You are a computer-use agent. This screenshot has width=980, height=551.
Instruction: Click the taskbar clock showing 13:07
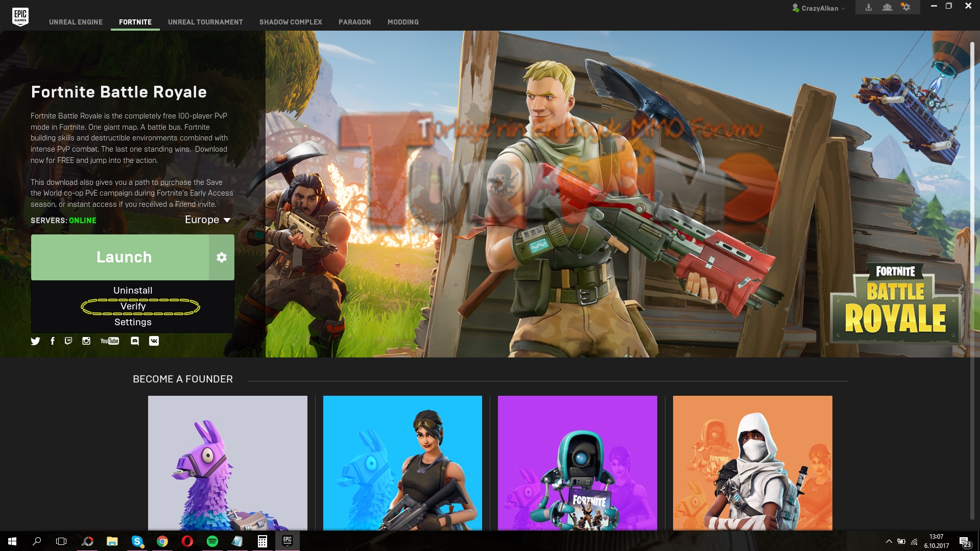click(x=937, y=541)
